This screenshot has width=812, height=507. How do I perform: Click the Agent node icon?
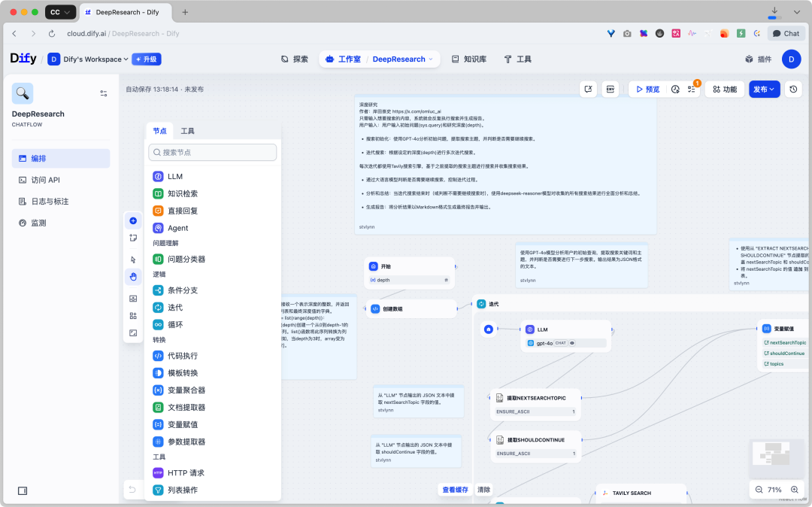158,228
